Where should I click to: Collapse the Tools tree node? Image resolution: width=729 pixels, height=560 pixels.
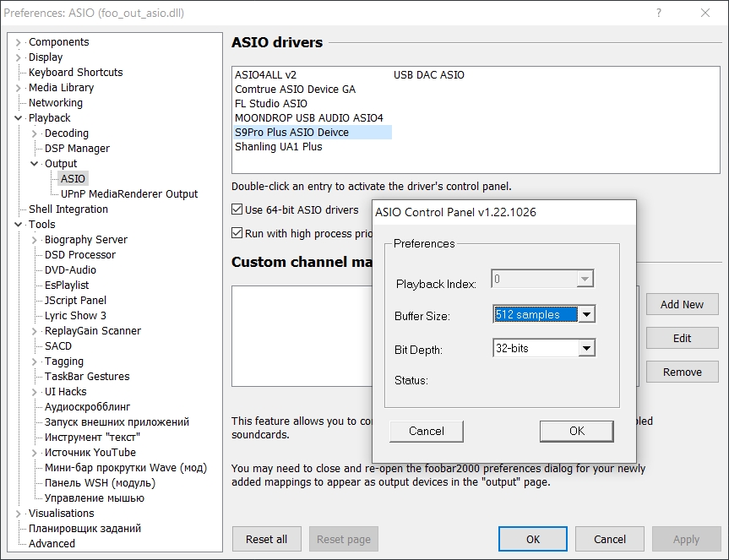point(19,225)
